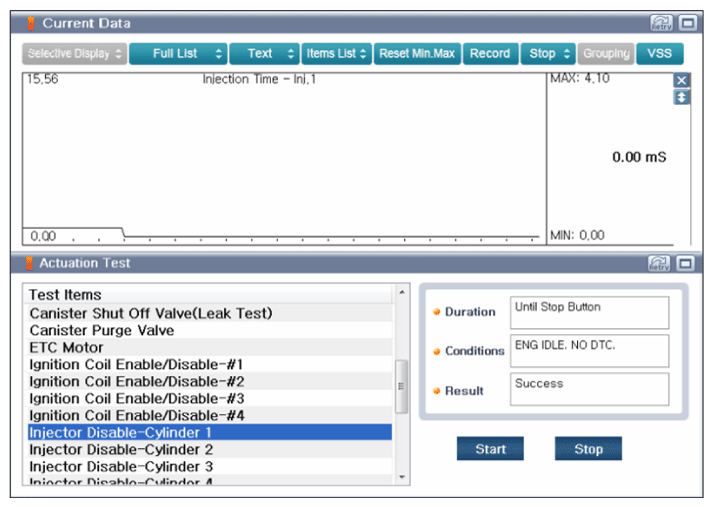This screenshot has height=507, width=713.
Task: Select Canister Purge Valve test item
Action: (x=101, y=330)
